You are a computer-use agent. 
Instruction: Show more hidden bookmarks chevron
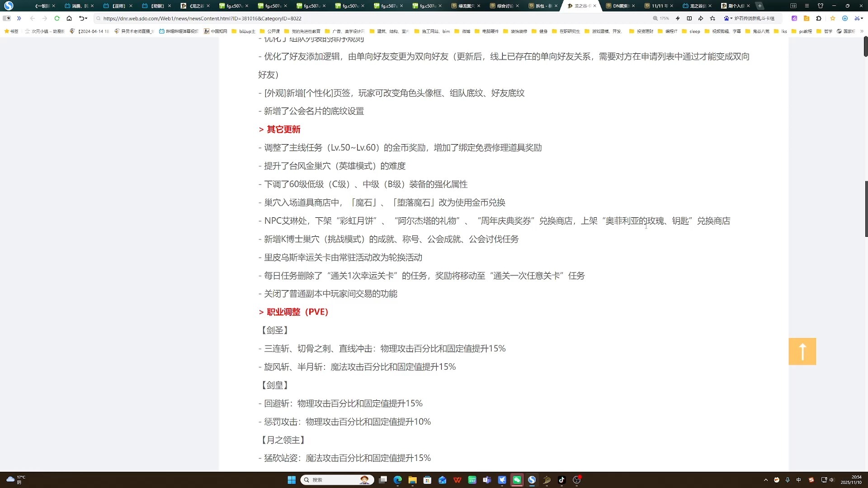point(862,31)
